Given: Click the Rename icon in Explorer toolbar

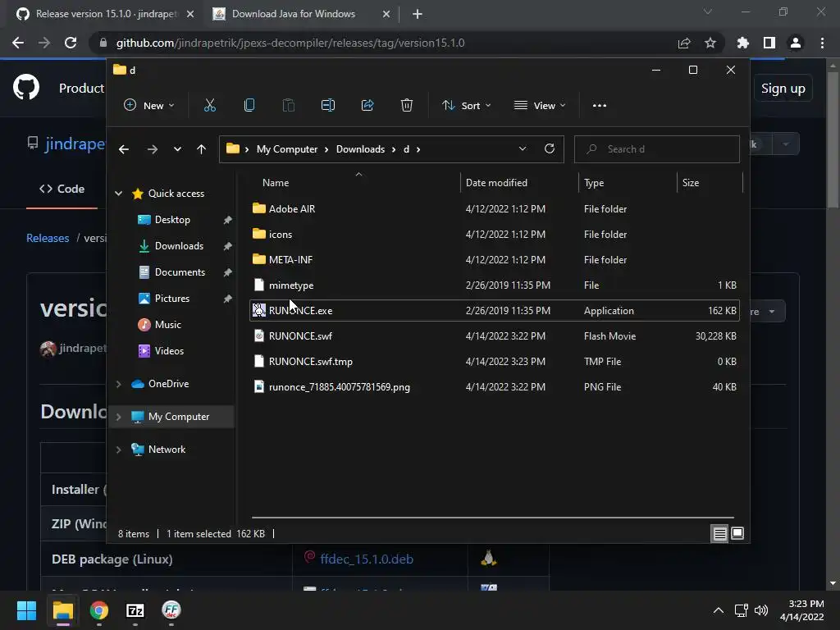Looking at the screenshot, I should tap(328, 105).
